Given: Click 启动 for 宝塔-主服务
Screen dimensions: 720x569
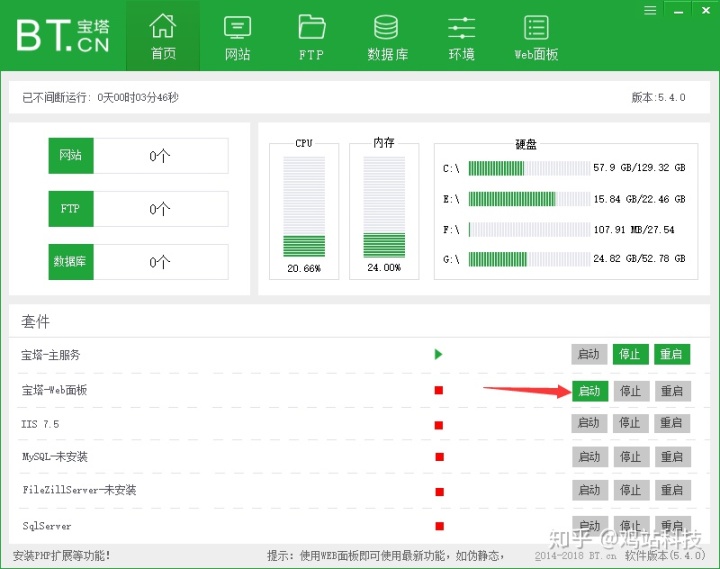Looking at the screenshot, I should click(589, 354).
